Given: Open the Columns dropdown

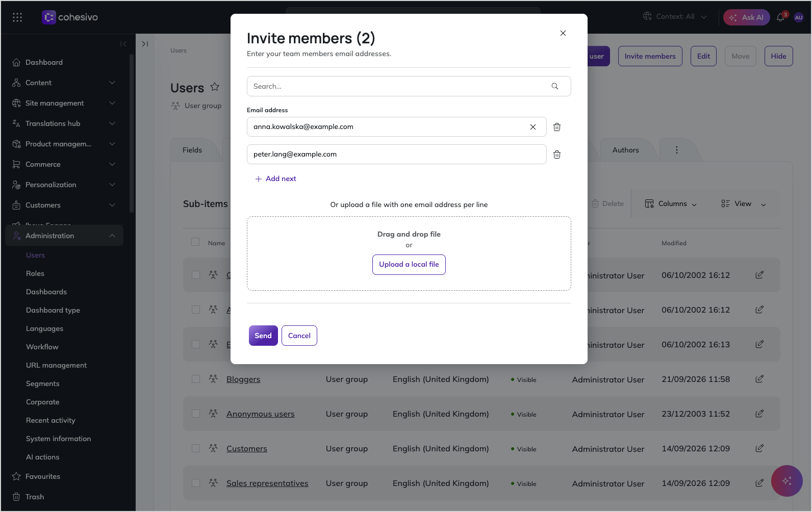Looking at the screenshot, I should pyautogui.click(x=671, y=203).
